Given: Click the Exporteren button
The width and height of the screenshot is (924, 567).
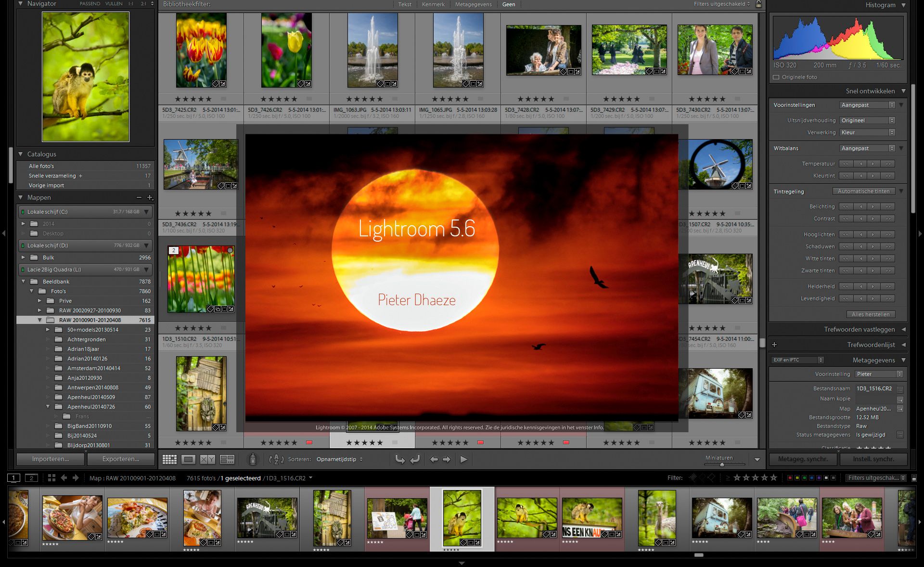Looking at the screenshot, I should [x=121, y=459].
